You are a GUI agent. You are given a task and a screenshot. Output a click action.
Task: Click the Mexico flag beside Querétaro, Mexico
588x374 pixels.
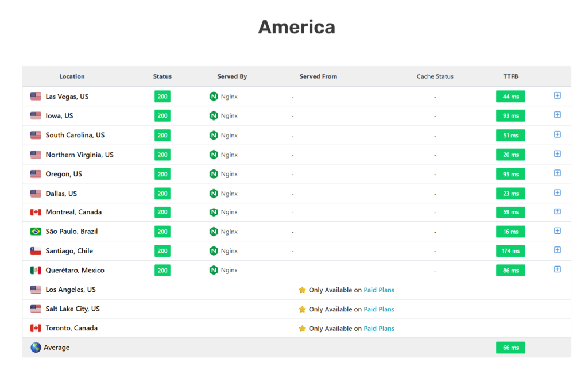[36, 270]
